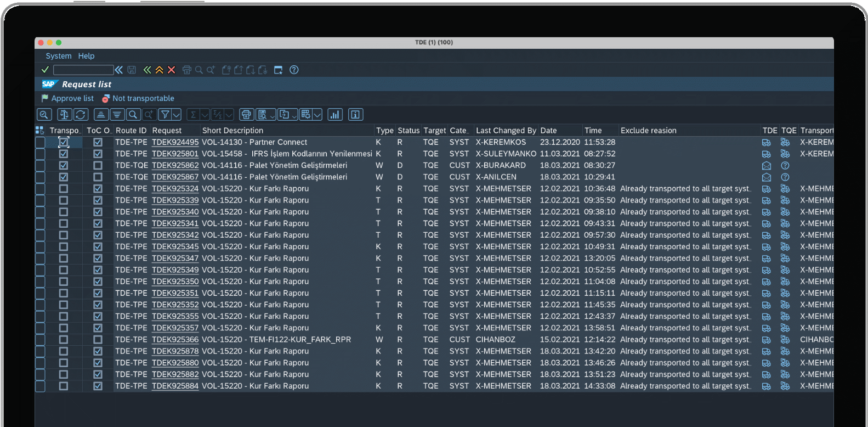Click the orange Exit up-arrows icon

[x=159, y=70]
